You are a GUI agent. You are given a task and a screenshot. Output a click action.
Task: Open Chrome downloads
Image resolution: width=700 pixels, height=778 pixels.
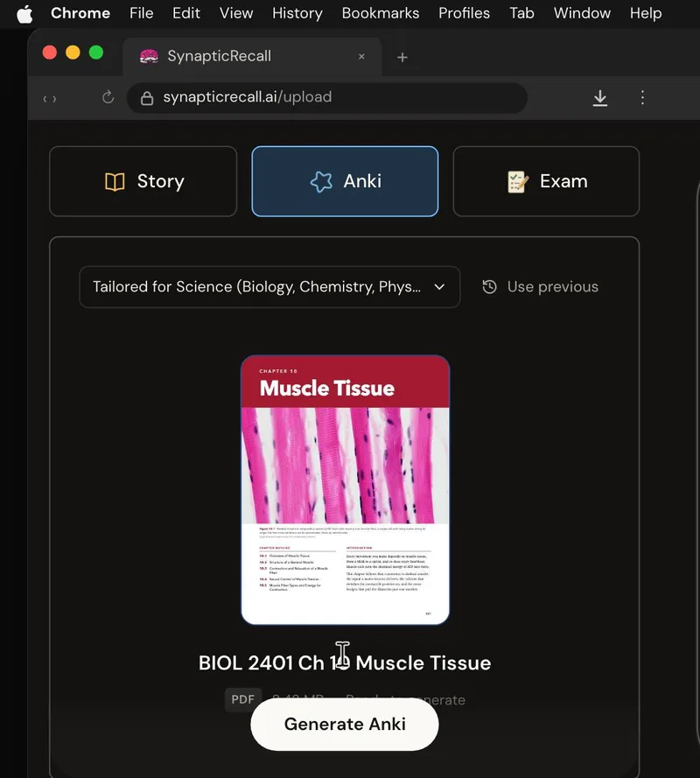(599, 98)
